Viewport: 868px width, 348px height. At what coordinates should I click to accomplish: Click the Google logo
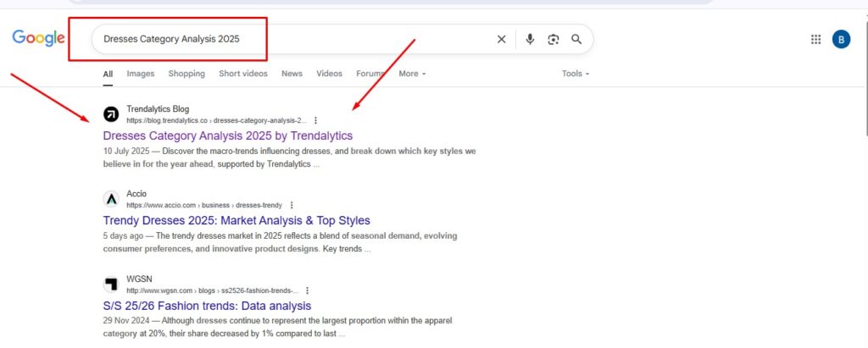(38, 38)
